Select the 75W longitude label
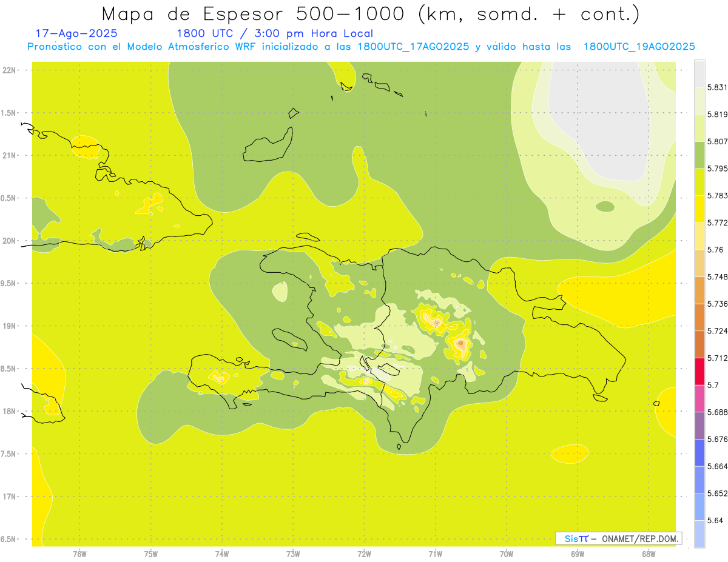The height and width of the screenshot is (562, 728). [151, 554]
